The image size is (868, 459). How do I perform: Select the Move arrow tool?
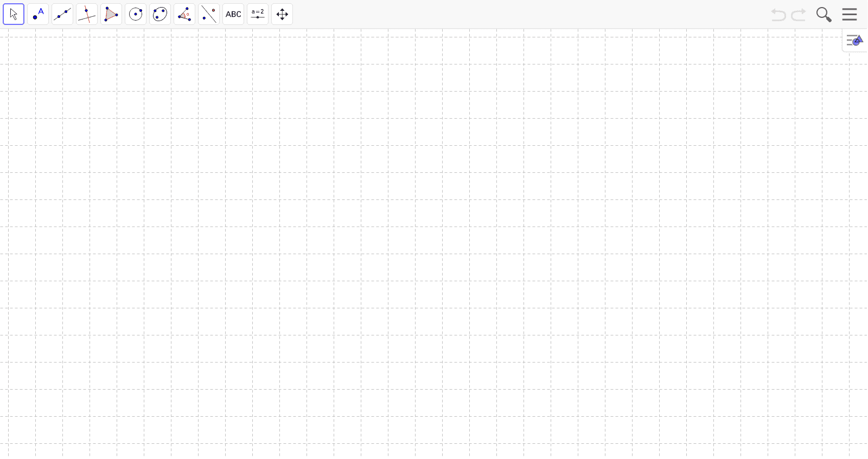(x=14, y=14)
